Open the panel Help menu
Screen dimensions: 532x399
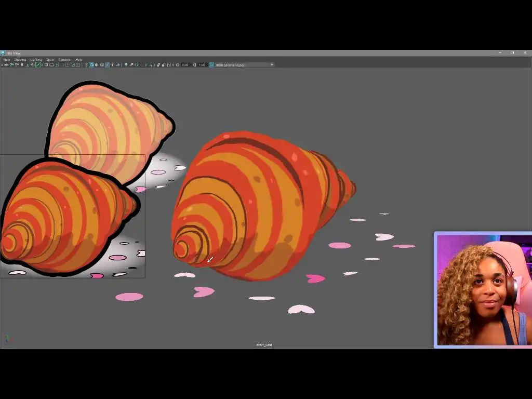(x=79, y=59)
